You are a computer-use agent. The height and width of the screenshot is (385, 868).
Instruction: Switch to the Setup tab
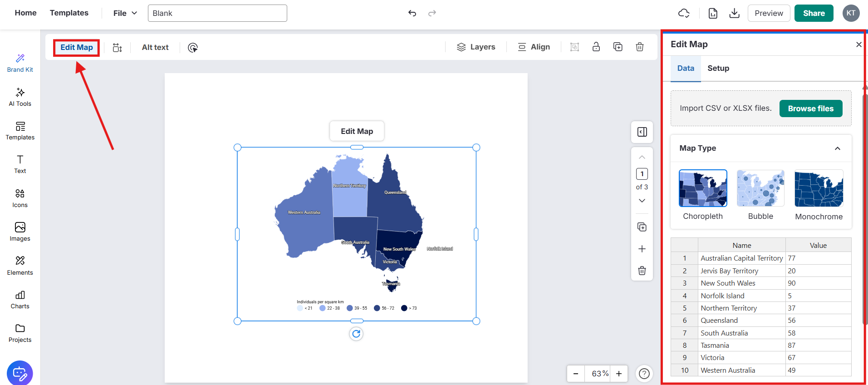click(x=718, y=68)
